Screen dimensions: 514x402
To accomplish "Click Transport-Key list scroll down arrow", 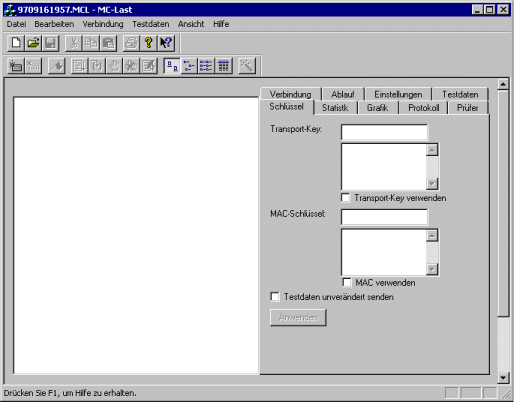I will [x=432, y=183].
